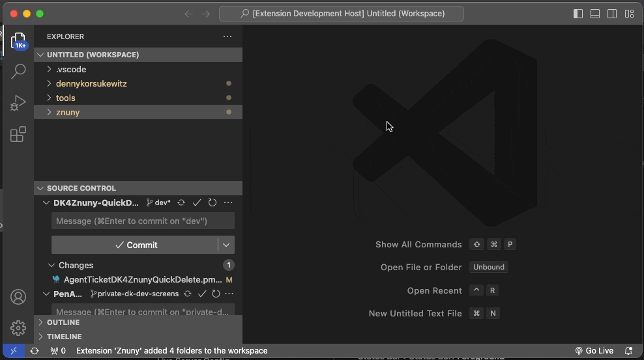Go back using the navigation arrow

(188, 14)
